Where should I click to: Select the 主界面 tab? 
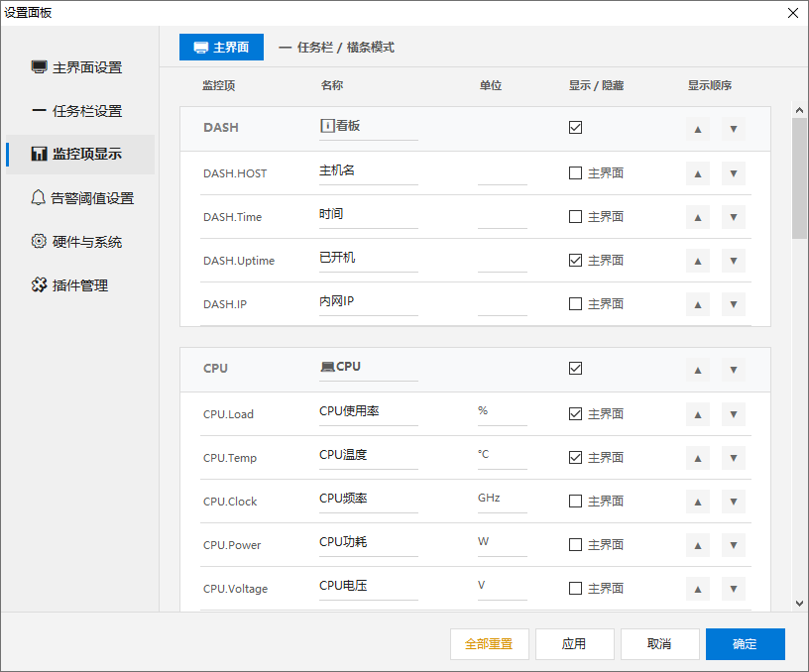click(x=221, y=47)
